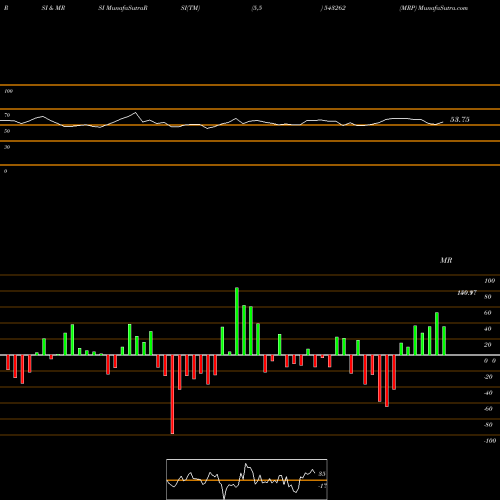Click the -20 label on the MR axis

point(488,377)
